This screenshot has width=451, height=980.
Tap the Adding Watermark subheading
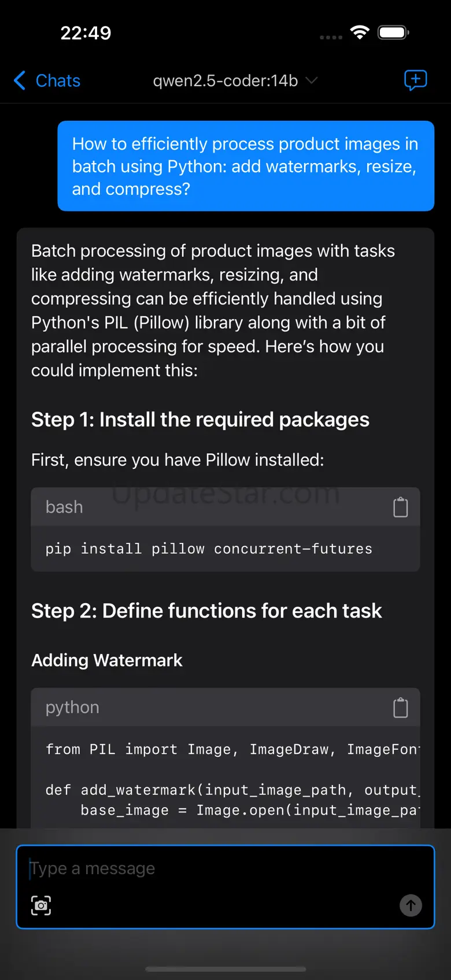107,660
